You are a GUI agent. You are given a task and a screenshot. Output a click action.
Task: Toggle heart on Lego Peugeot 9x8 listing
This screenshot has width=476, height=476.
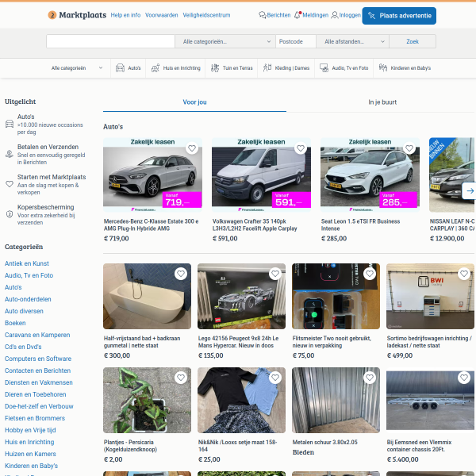[x=274, y=274]
